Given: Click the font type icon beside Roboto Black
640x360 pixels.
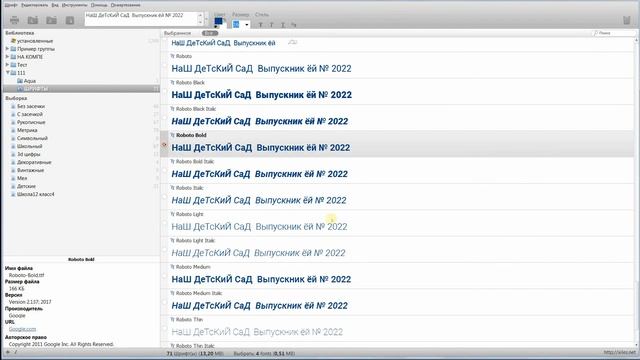Looking at the screenshot, I should (x=173, y=82).
